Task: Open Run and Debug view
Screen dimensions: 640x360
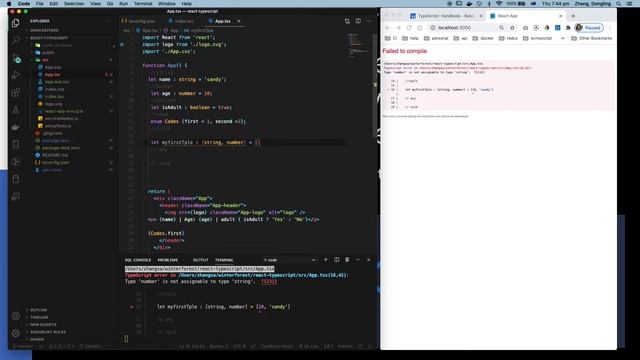Action: (16, 75)
